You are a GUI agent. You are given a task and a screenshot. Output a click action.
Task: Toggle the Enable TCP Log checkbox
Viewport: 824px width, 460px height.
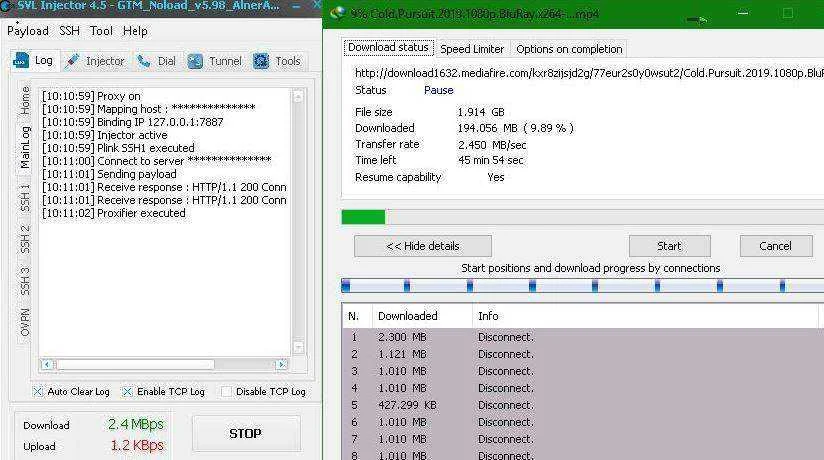click(x=127, y=392)
